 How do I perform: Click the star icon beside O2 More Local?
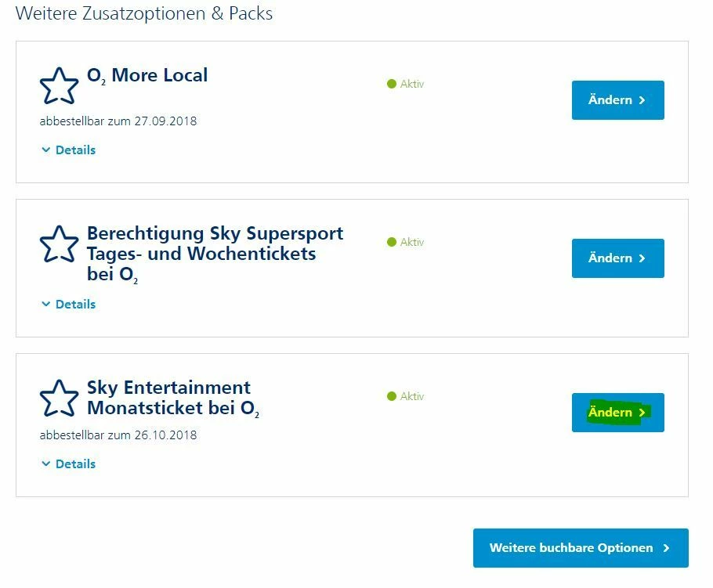[x=59, y=86]
